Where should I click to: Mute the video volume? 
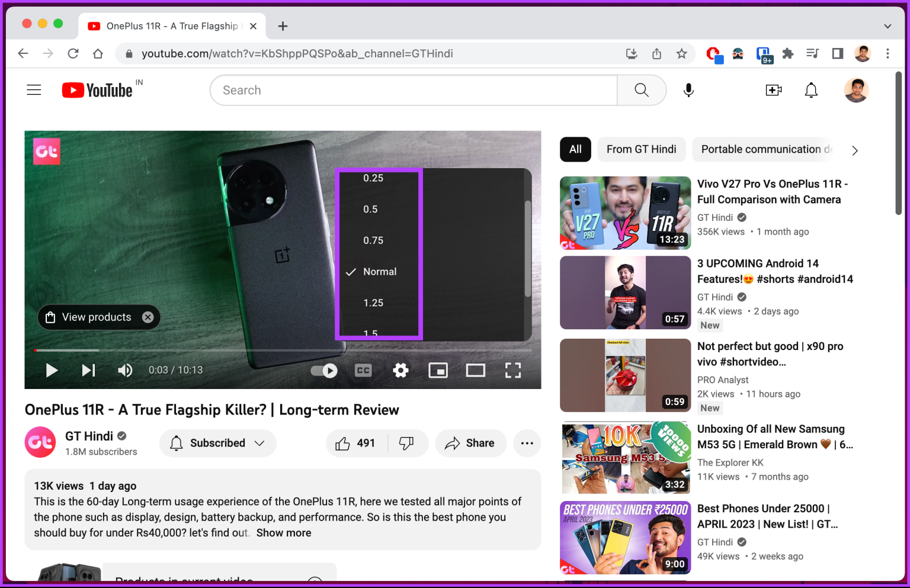(x=125, y=370)
